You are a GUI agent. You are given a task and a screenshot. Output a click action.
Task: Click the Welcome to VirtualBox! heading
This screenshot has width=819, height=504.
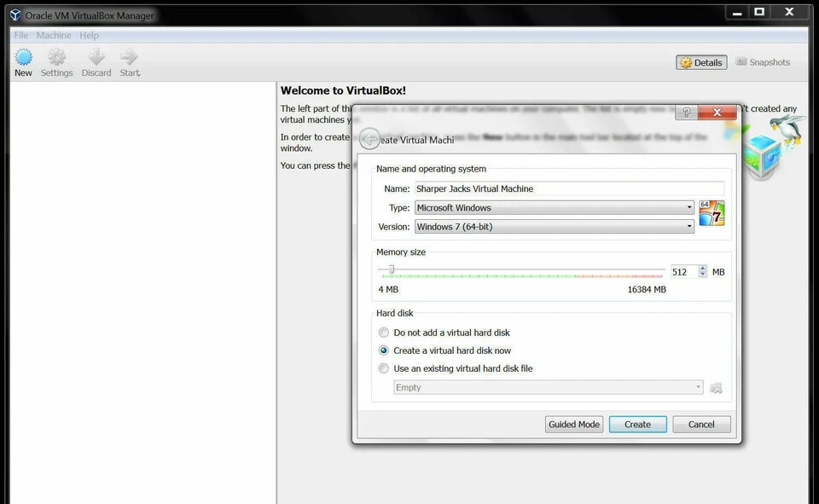(343, 90)
